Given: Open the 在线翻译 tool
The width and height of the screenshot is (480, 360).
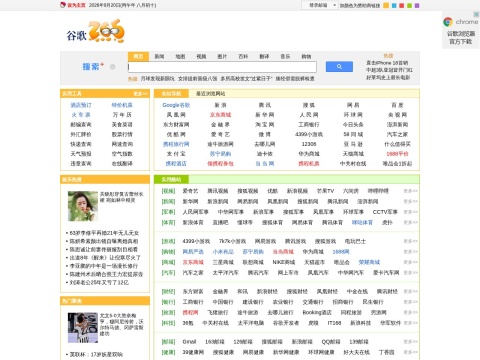Looking at the screenshot, I should [122, 163].
